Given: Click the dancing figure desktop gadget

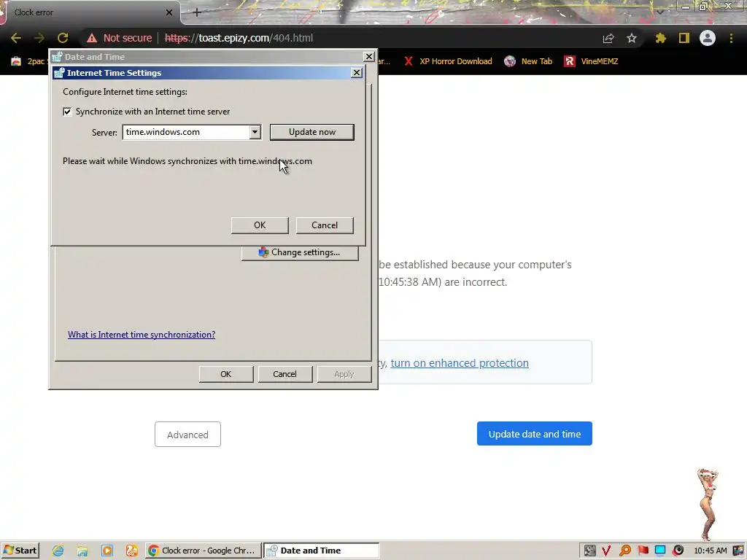Looking at the screenshot, I should 708,504.
